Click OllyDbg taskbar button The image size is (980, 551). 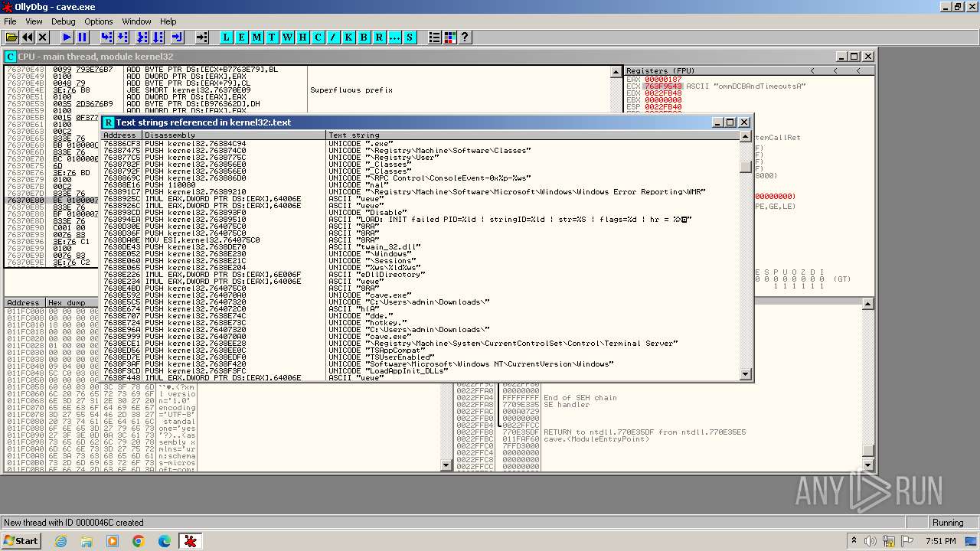click(190, 541)
